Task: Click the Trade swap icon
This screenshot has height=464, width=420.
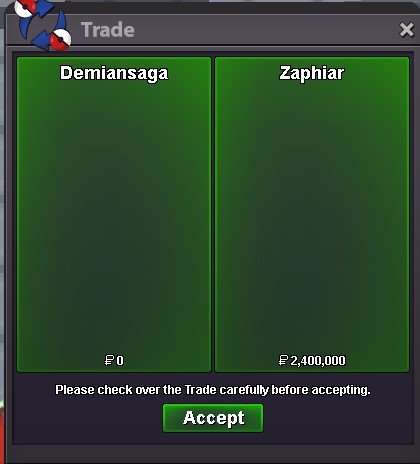Action: 43,25
